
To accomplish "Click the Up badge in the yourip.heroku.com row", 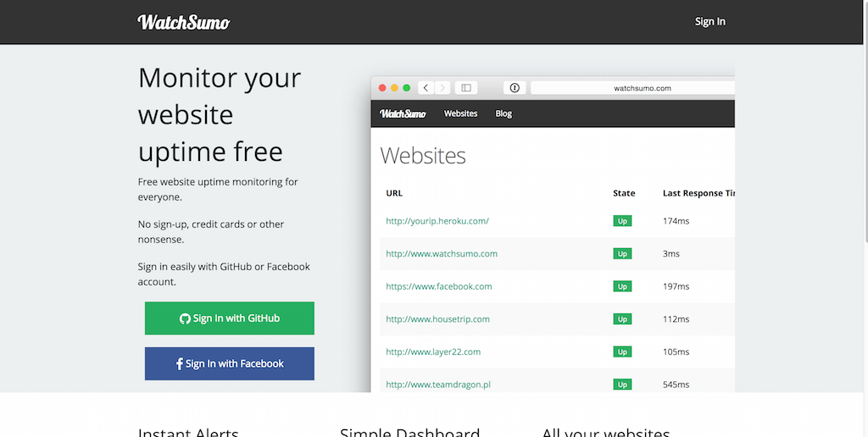I will [622, 221].
